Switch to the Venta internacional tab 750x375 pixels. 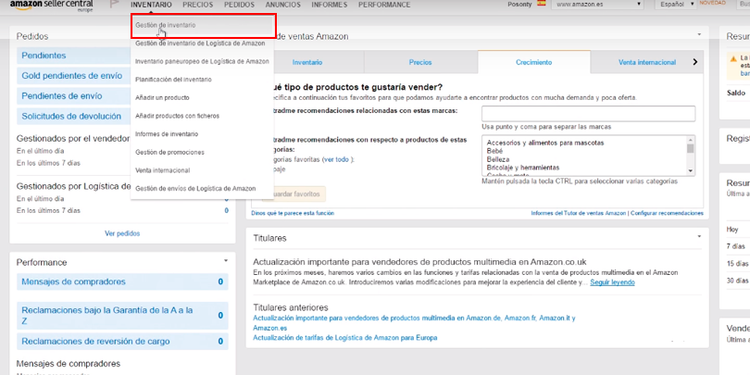pos(647,62)
